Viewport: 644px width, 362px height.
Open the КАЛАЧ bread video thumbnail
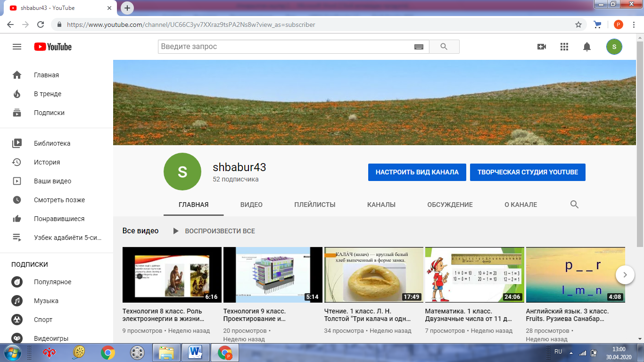(x=373, y=274)
